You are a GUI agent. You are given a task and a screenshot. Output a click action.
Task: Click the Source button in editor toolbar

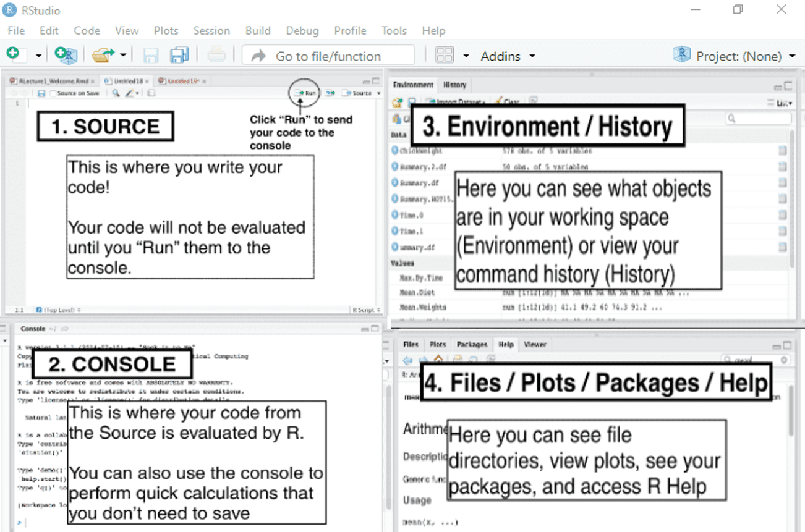click(357, 93)
